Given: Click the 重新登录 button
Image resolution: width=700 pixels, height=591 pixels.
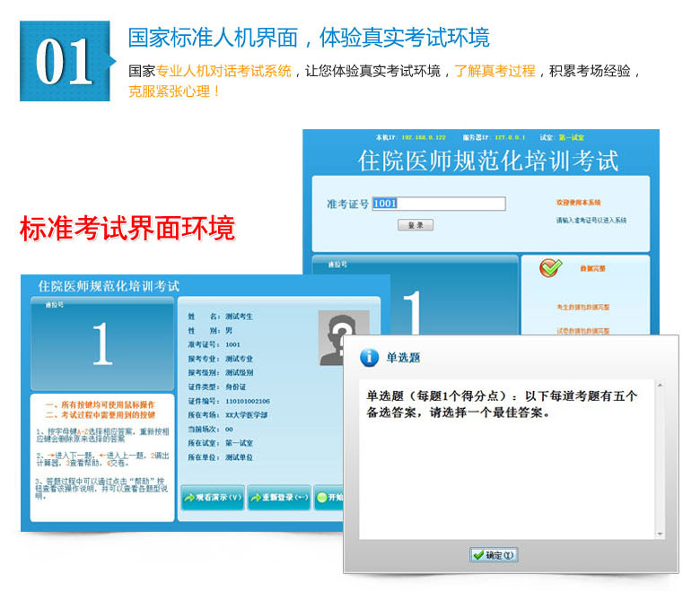Looking at the screenshot, I should [x=278, y=497].
